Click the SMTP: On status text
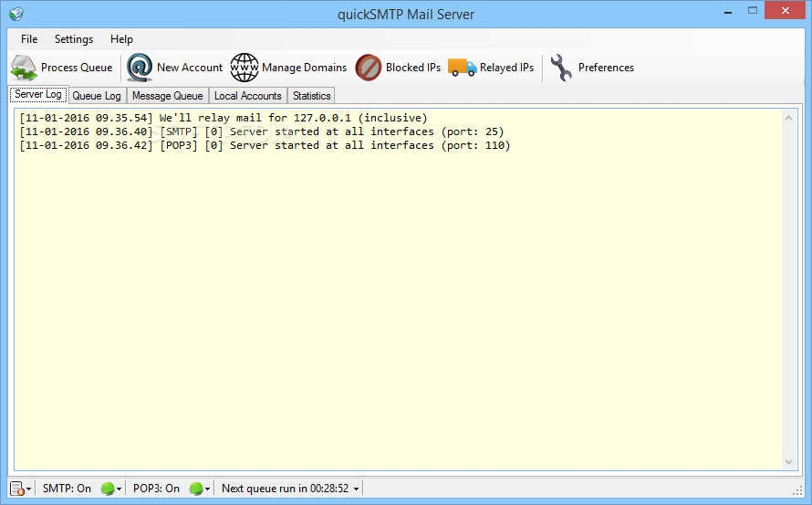Viewport: 812px width, 505px height. [x=67, y=489]
